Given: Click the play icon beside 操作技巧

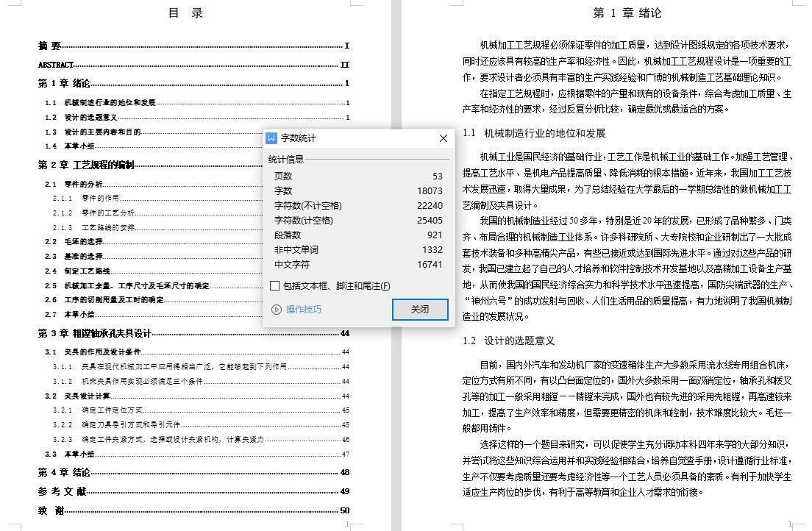Looking at the screenshot, I should [276, 310].
